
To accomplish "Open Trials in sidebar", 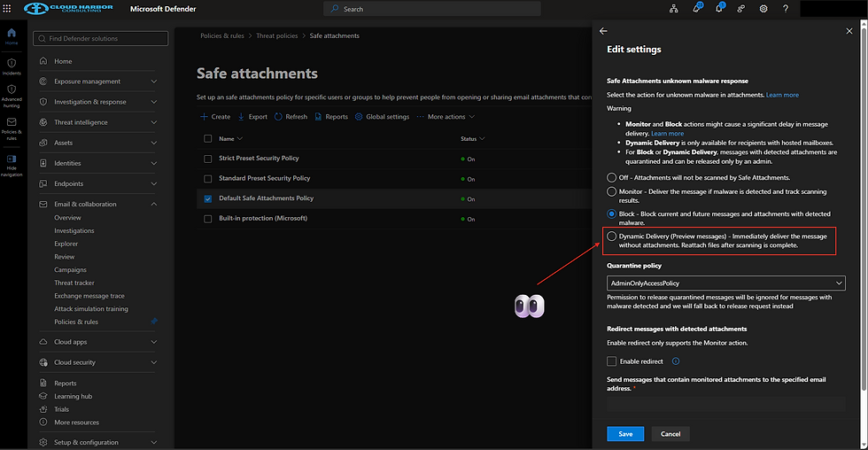I will [61, 409].
